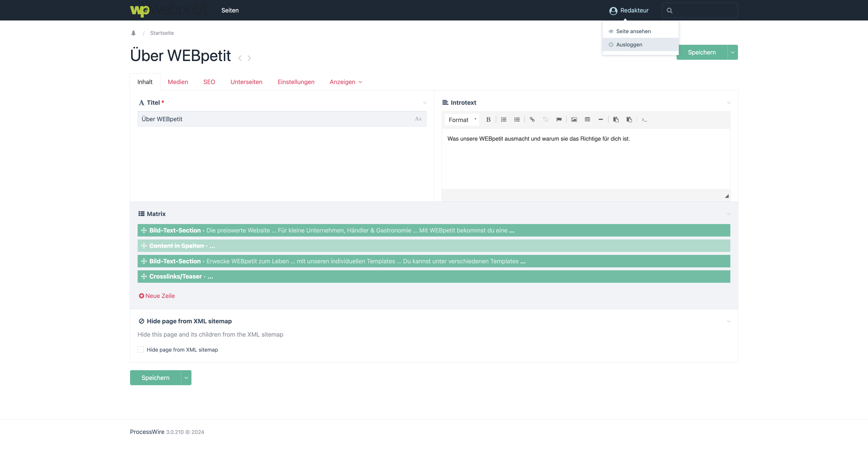The height and width of the screenshot is (465, 868).
Task: Click the insert image icon
Action: (574, 120)
